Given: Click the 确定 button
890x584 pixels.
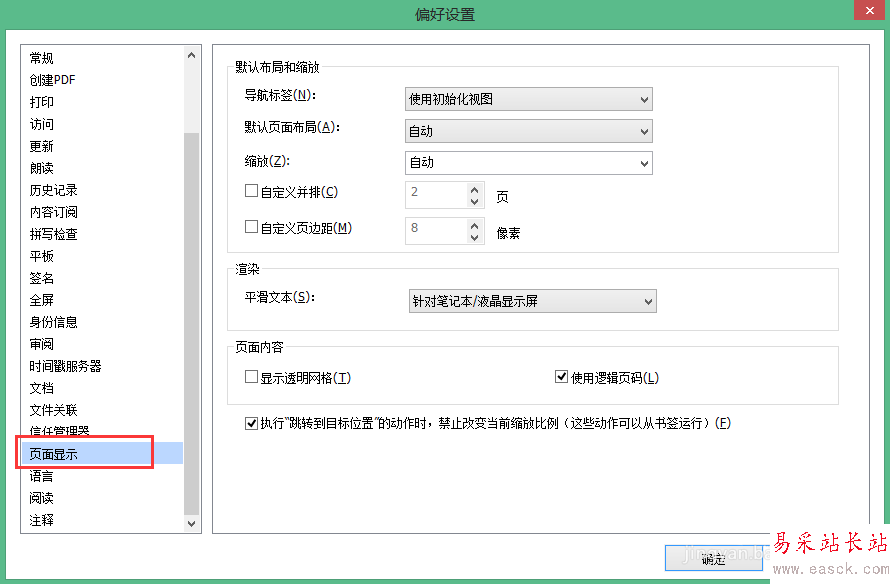Looking at the screenshot, I should click(x=714, y=559).
